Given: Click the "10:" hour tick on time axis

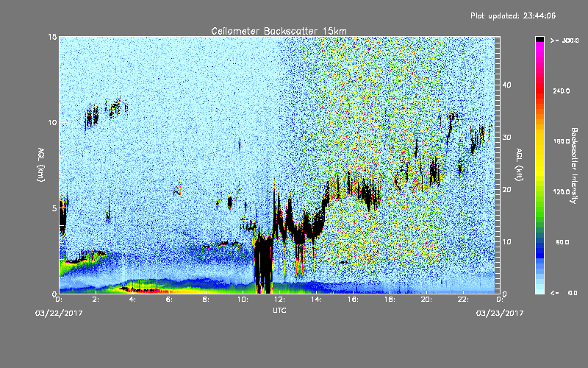Looking at the screenshot, I should pyautogui.click(x=243, y=300).
